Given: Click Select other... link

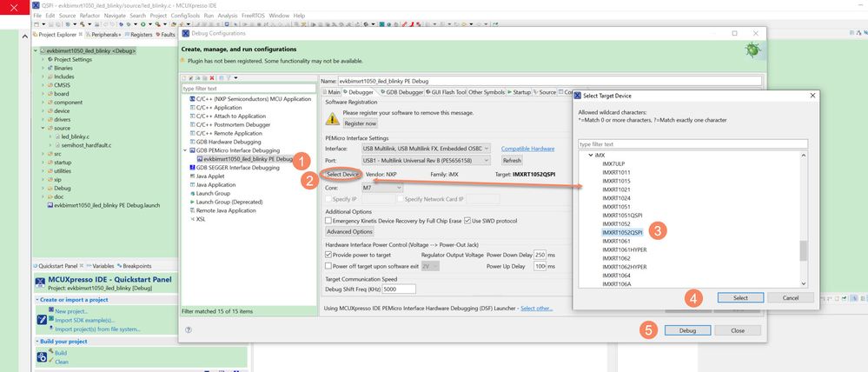Looking at the screenshot, I should (x=536, y=309).
